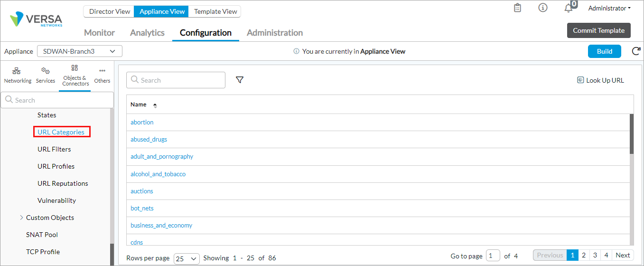Open the tasks clipboard icon in header

518,8
